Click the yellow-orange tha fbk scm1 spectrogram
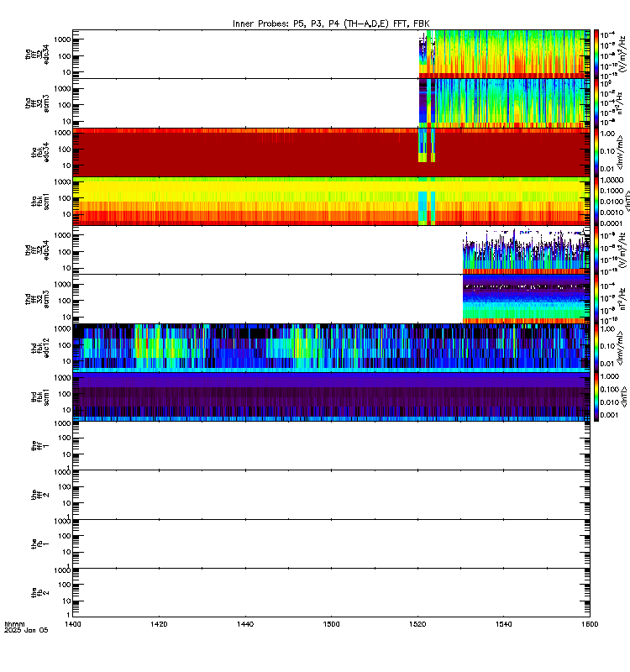 click(331, 201)
